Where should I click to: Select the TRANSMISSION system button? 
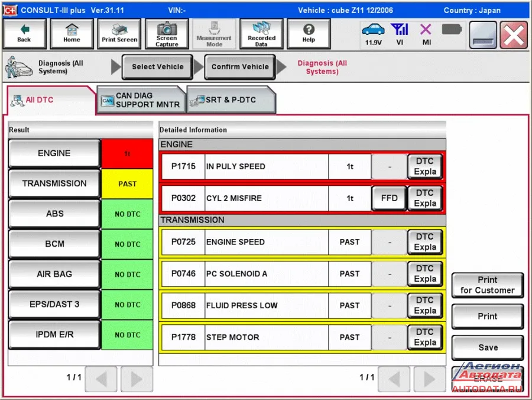tap(54, 183)
